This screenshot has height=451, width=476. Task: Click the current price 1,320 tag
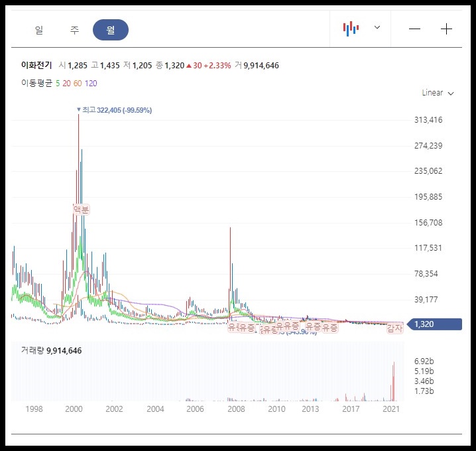click(434, 324)
